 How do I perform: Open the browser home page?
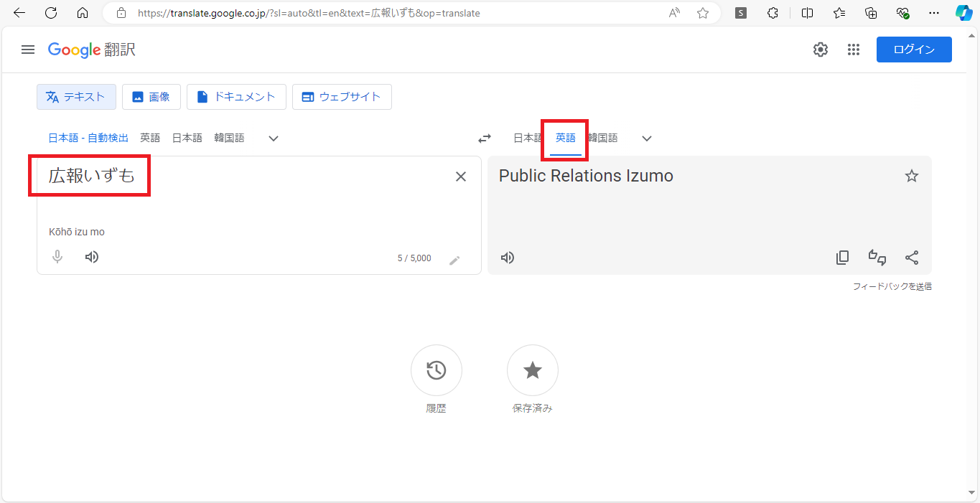(83, 13)
